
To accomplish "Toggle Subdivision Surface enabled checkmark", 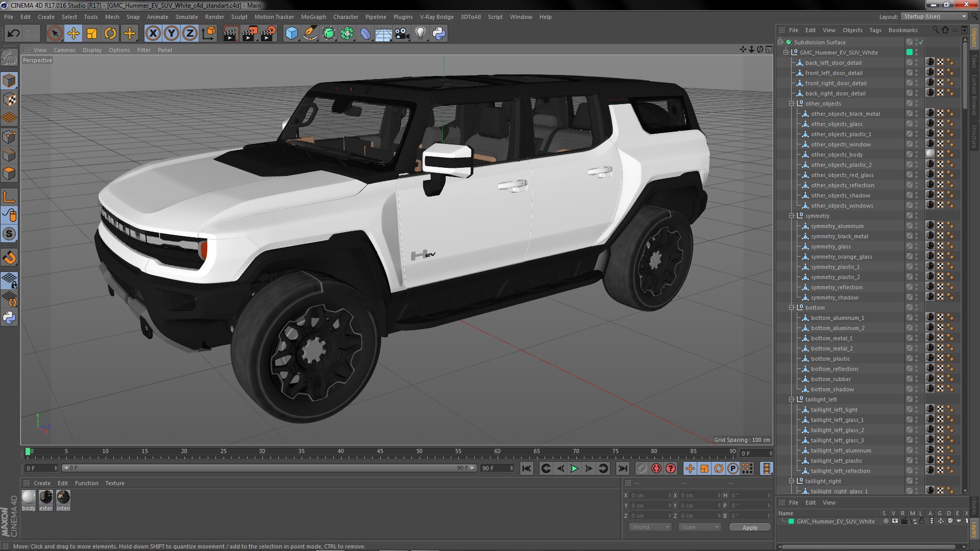I will click(x=921, y=42).
